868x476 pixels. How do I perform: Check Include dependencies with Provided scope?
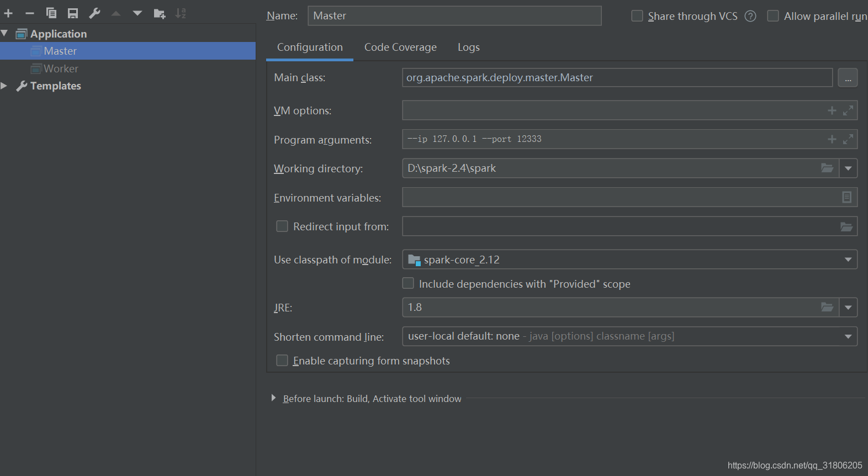(x=408, y=283)
